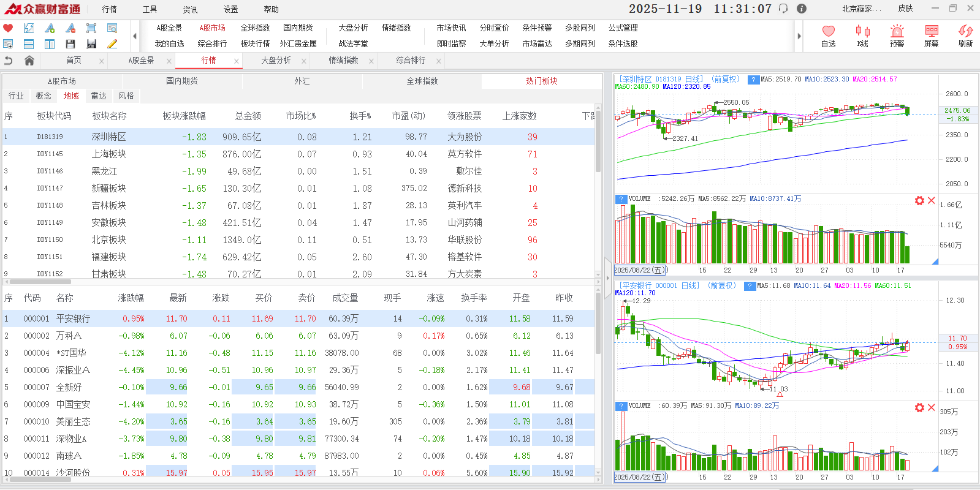Click the home icon beside the tabs
980x490 pixels.
pos(29,61)
